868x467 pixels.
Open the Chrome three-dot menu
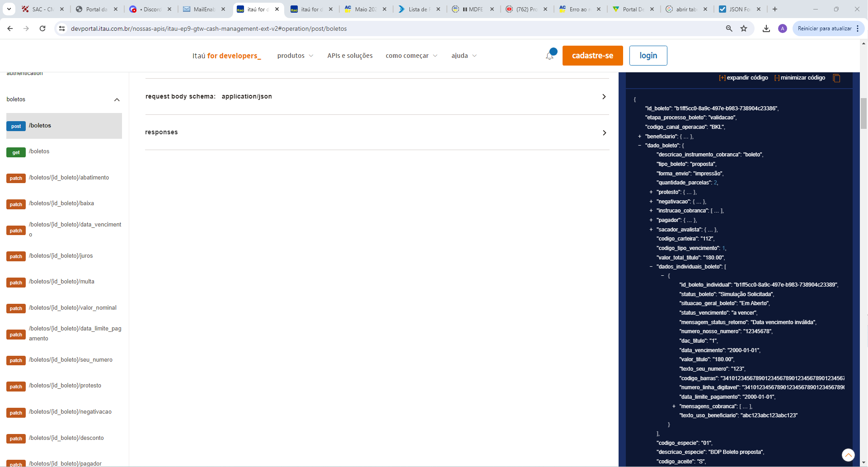tap(858, 28)
